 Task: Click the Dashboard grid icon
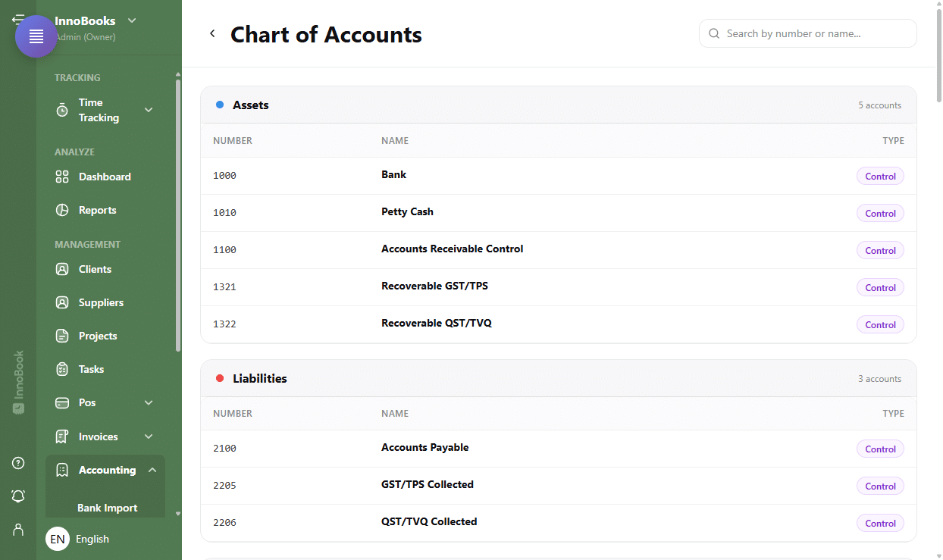[x=62, y=177]
